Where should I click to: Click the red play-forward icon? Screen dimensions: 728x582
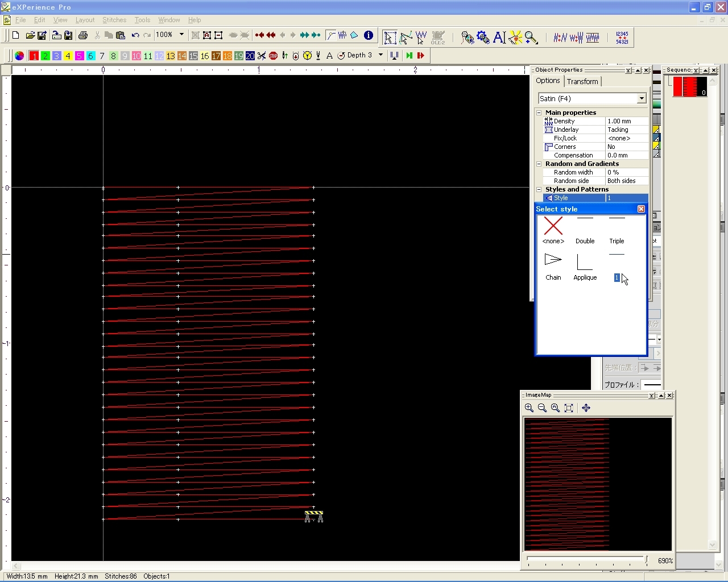[x=420, y=56]
